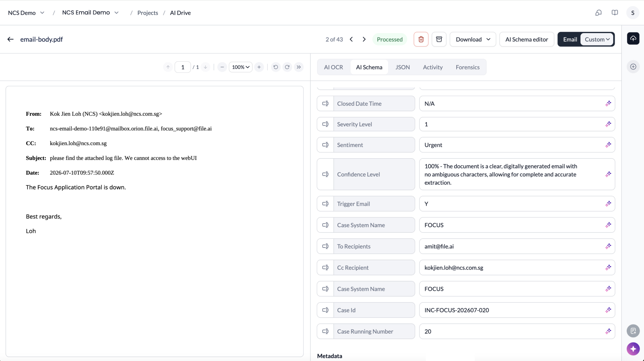
Task: Open the Custom view dropdown
Action: click(x=597, y=39)
